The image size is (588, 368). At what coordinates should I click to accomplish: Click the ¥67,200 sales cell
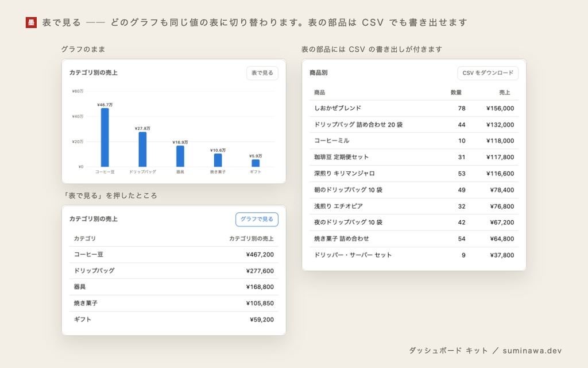click(x=502, y=223)
